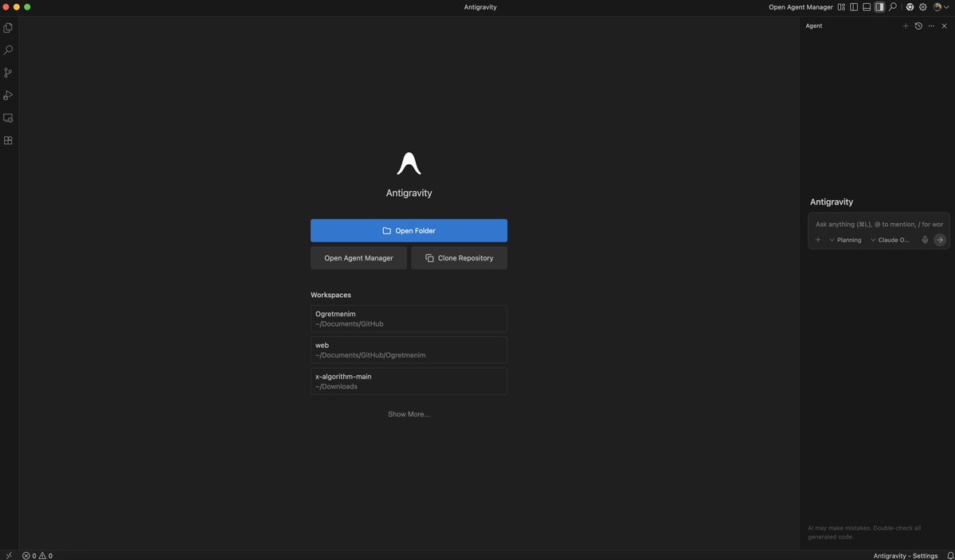The height and width of the screenshot is (560, 955).
Task: Toggle the bottom panel visibility
Action: (867, 7)
